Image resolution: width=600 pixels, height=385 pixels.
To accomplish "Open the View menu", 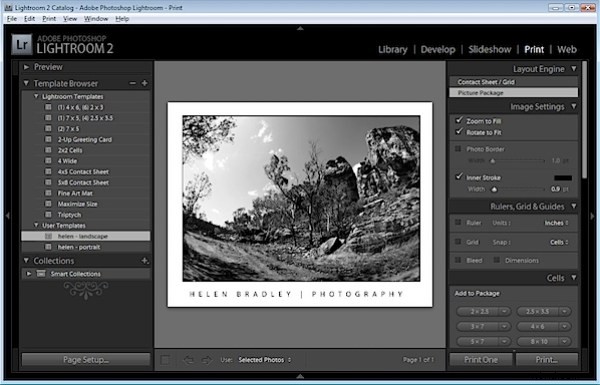I will [x=70, y=18].
